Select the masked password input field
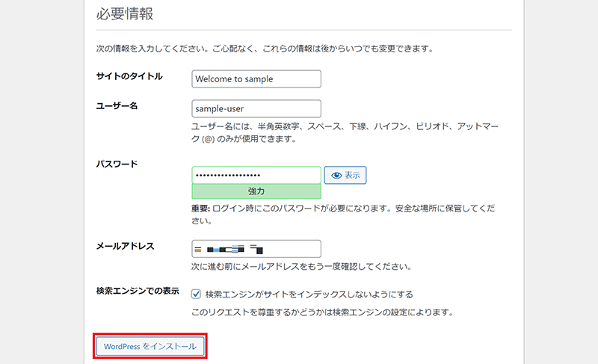Viewport: 598px width, 364px height. [256, 175]
